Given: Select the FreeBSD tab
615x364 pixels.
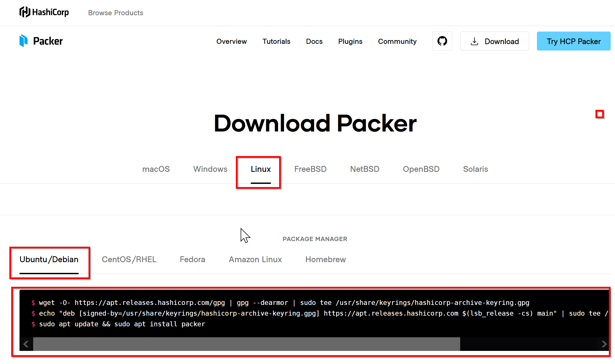Looking at the screenshot, I should [x=310, y=169].
